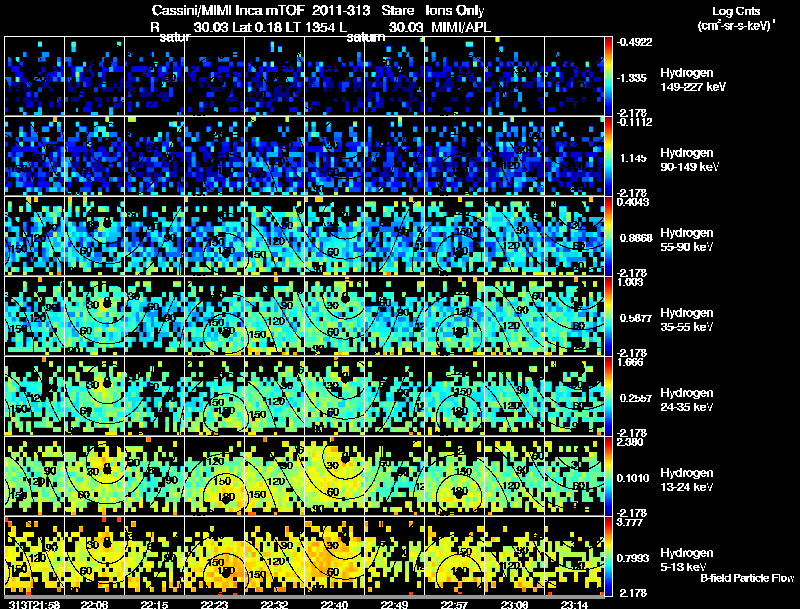Click the 0.7993 color scale value
Viewport: 800px width, 609px height.
pyautogui.click(x=633, y=558)
